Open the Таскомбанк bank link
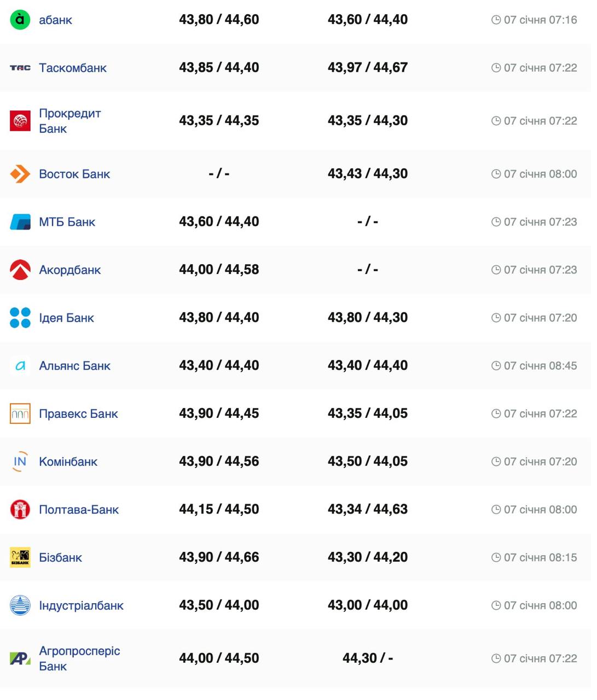 point(73,68)
